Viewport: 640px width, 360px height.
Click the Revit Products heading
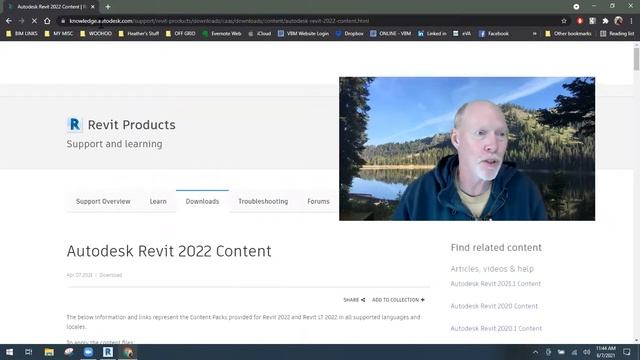(131, 125)
